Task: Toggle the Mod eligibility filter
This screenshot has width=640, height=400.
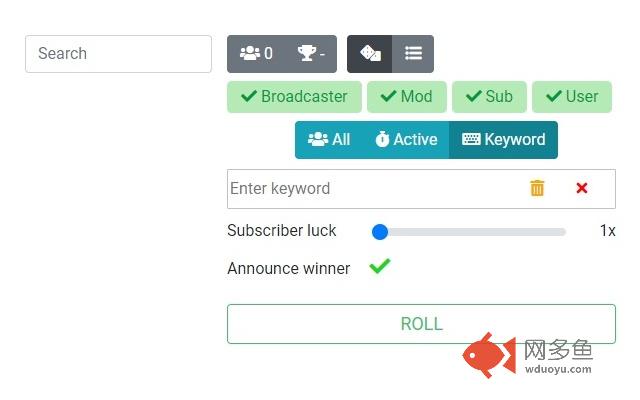Action: [x=406, y=97]
